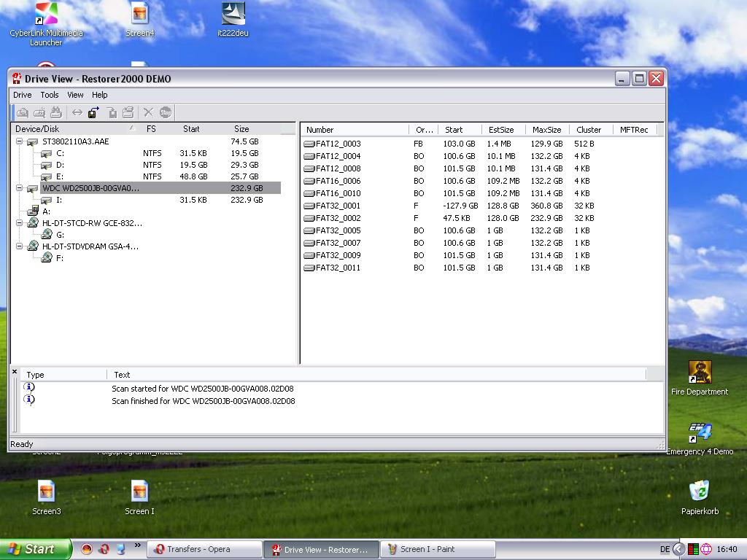Click the MaxSize column header
This screenshot has width=747, height=560.
click(547, 130)
